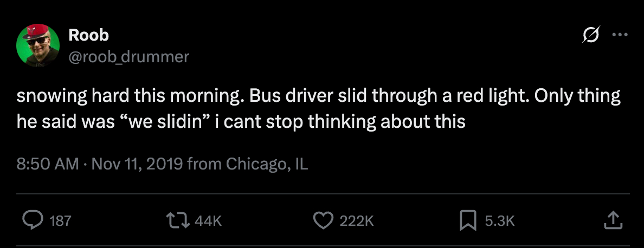Like the tweet with the heart icon
644x248 pixels.
[323, 220]
